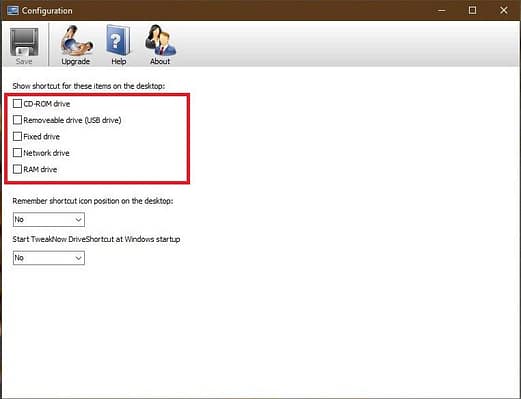This screenshot has height=399, width=521.
Task: Open the About people icon
Action: point(160,40)
